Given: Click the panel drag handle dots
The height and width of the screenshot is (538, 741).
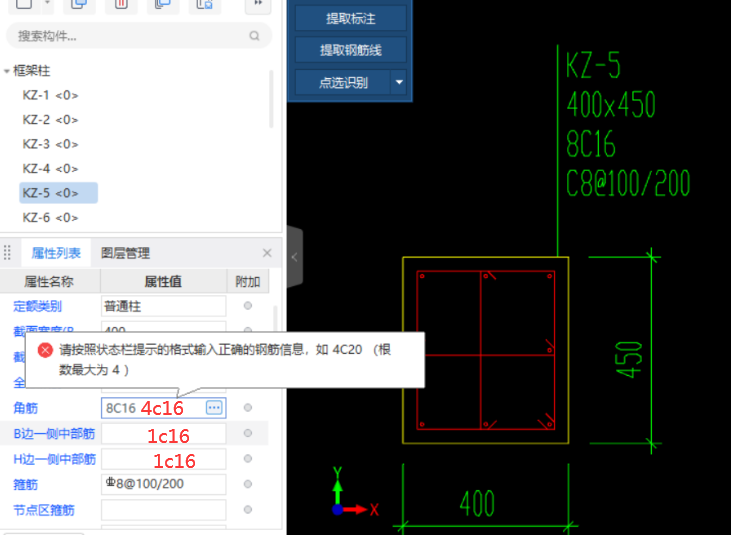Looking at the screenshot, I should (7, 253).
